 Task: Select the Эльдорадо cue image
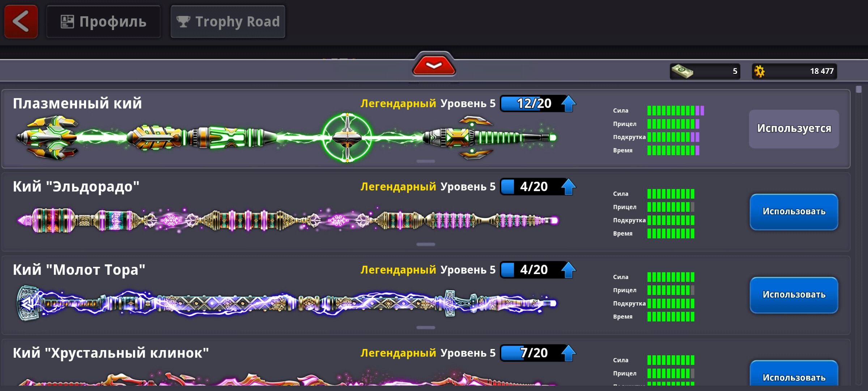click(x=288, y=220)
